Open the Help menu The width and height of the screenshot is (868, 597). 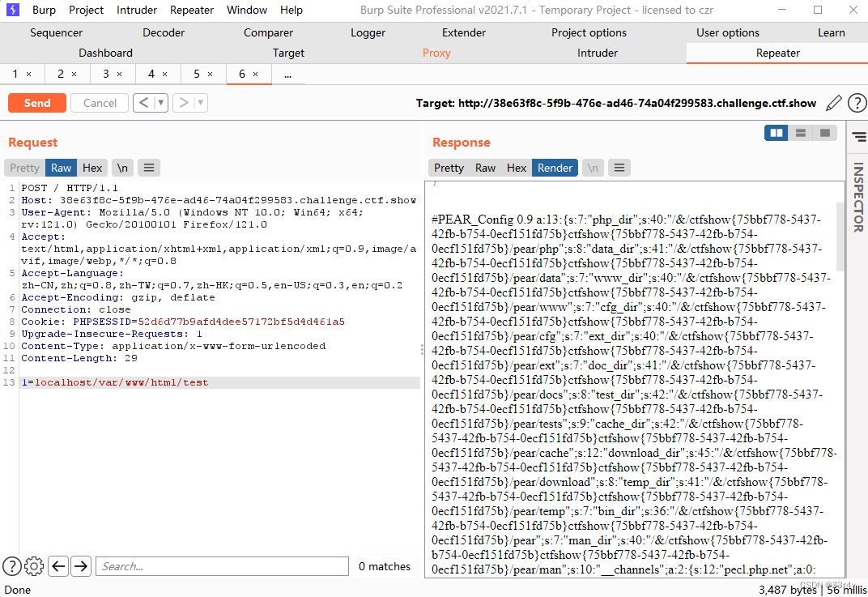(291, 10)
